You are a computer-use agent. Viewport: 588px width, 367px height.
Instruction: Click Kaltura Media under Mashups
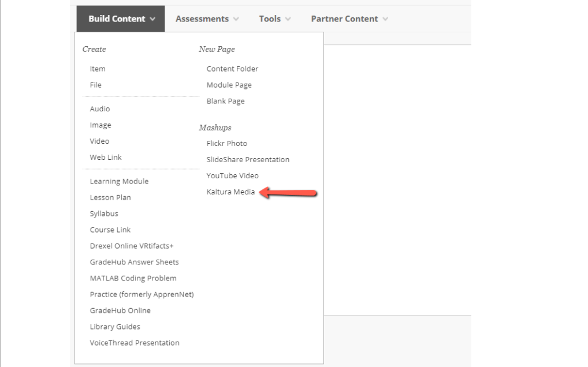[x=230, y=192]
